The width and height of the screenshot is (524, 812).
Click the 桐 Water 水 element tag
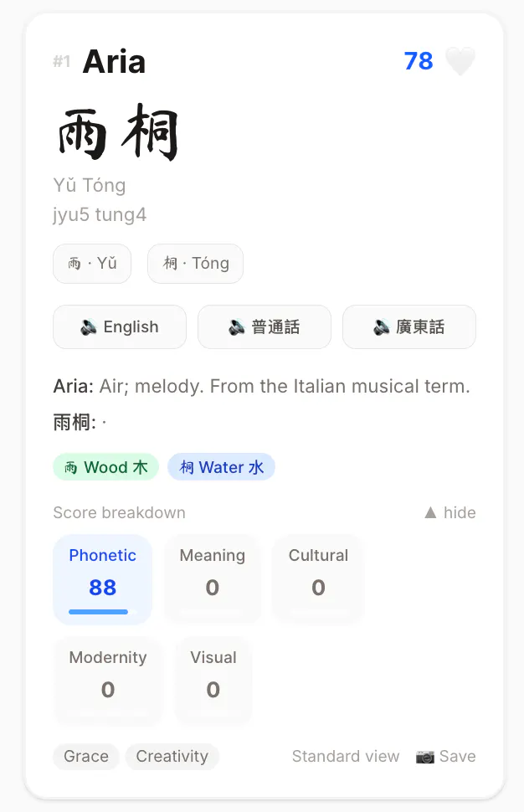pyautogui.click(x=221, y=467)
